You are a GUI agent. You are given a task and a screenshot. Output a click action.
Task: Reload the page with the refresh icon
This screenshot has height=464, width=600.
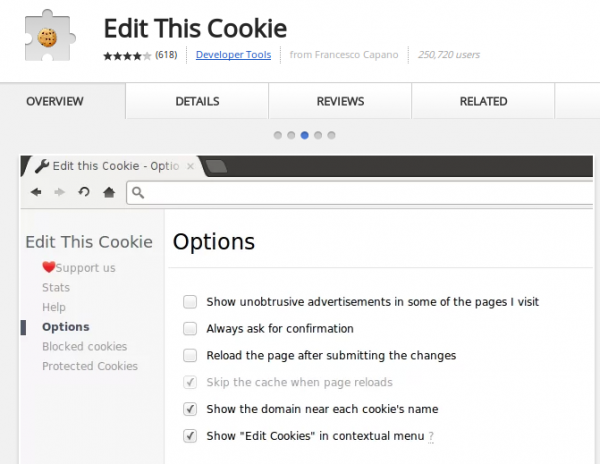pos(84,192)
